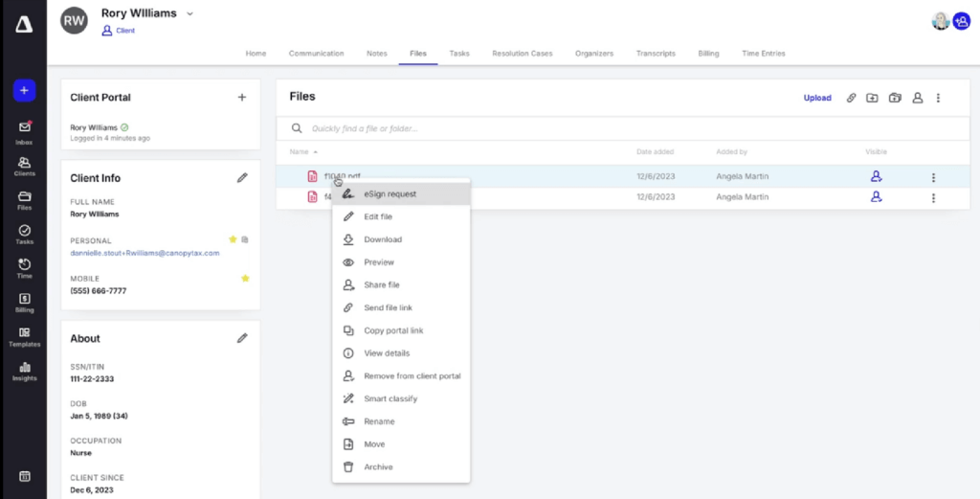Open Time tracking in the sidebar

click(x=24, y=267)
